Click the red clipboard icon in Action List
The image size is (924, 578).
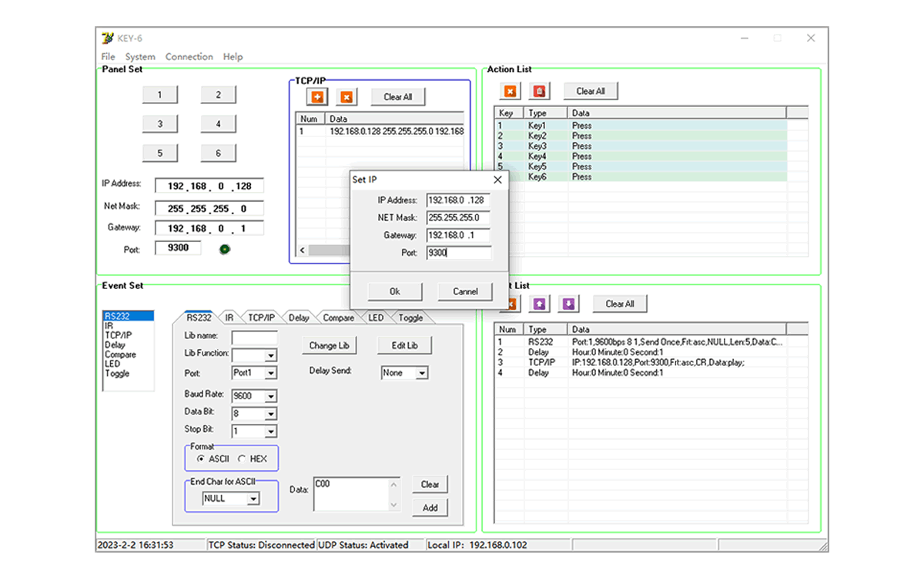pos(540,91)
